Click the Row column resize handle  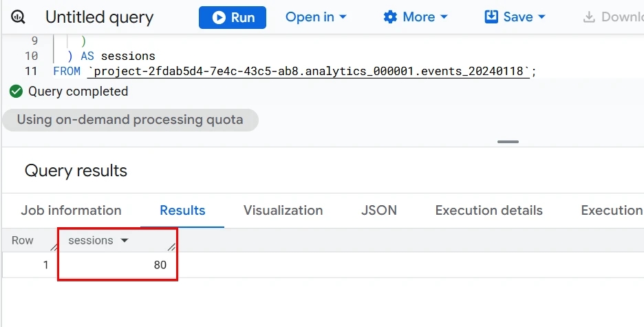pos(54,246)
